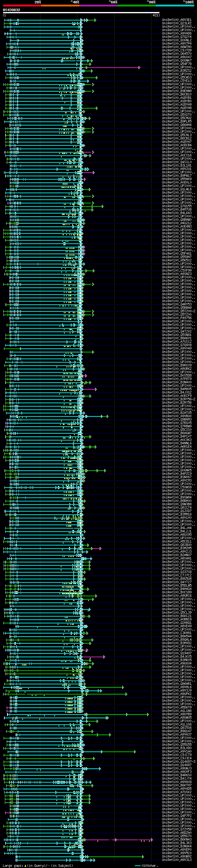Click the red ~20% identity legend segment

[22, 6]
